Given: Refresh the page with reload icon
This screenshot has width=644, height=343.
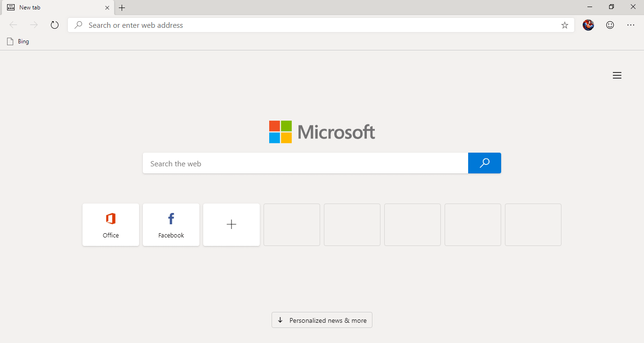Looking at the screenshot, I should pos(55,25).
